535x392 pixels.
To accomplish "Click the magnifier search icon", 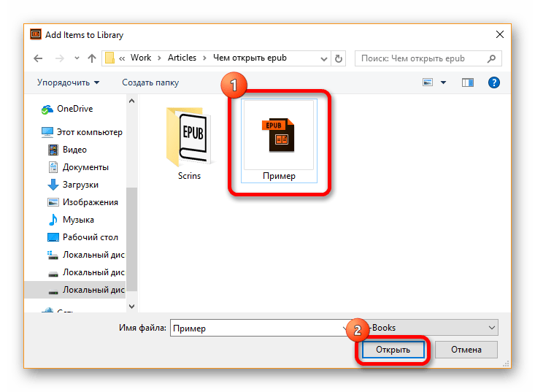I will click(x=491, y=58).
